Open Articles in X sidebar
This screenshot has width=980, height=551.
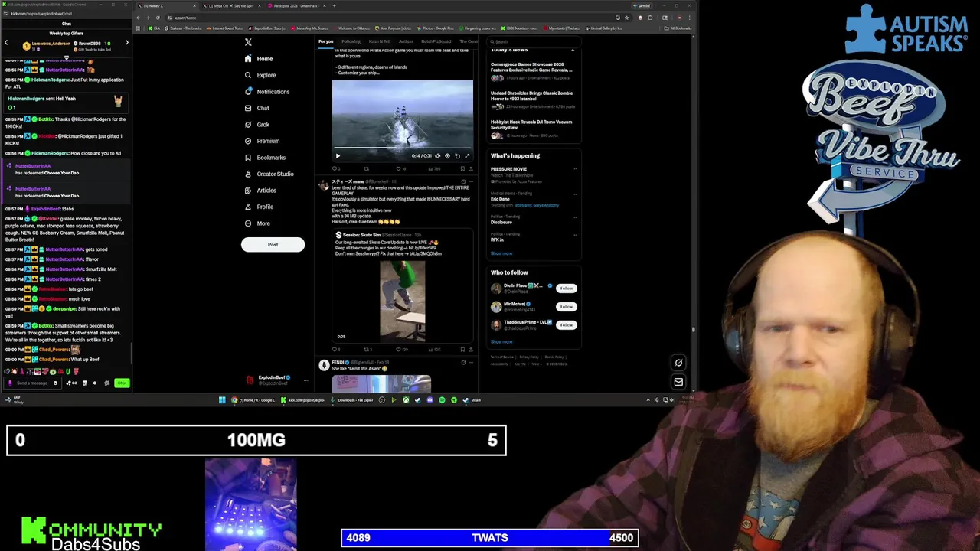point(260,191)
